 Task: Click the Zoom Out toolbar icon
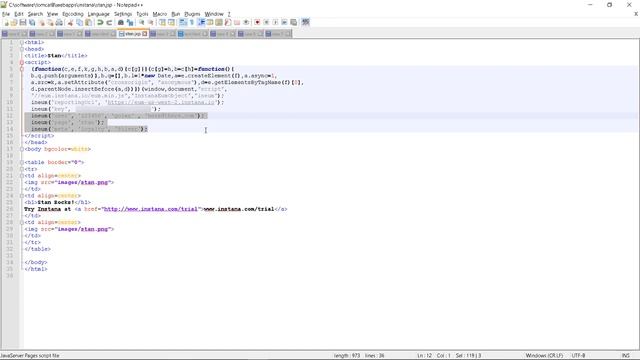(x=151, y=22)
